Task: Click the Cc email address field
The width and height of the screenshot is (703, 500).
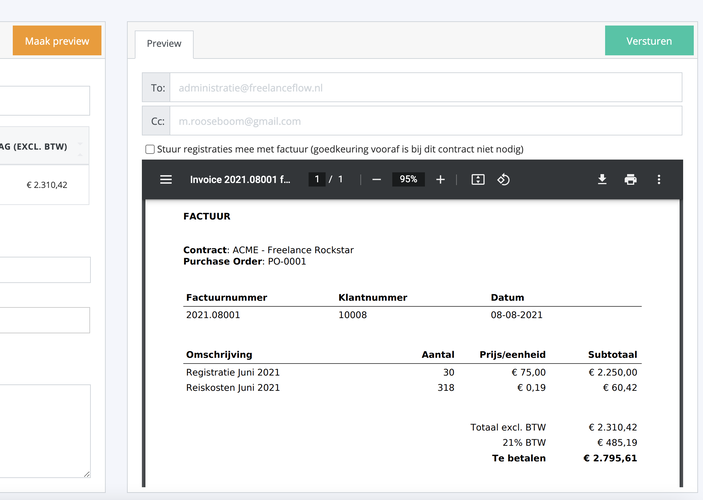Action: click(x=425, y=121)
